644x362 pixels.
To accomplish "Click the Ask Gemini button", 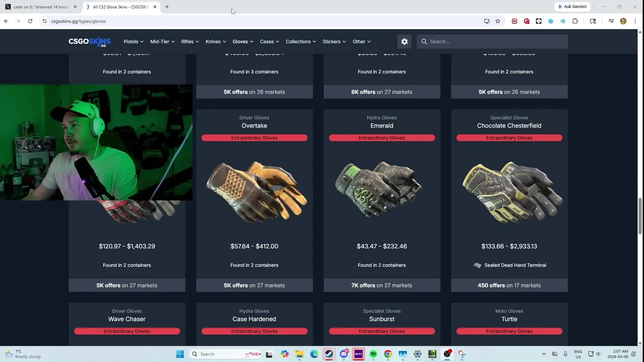I will 572,7.
